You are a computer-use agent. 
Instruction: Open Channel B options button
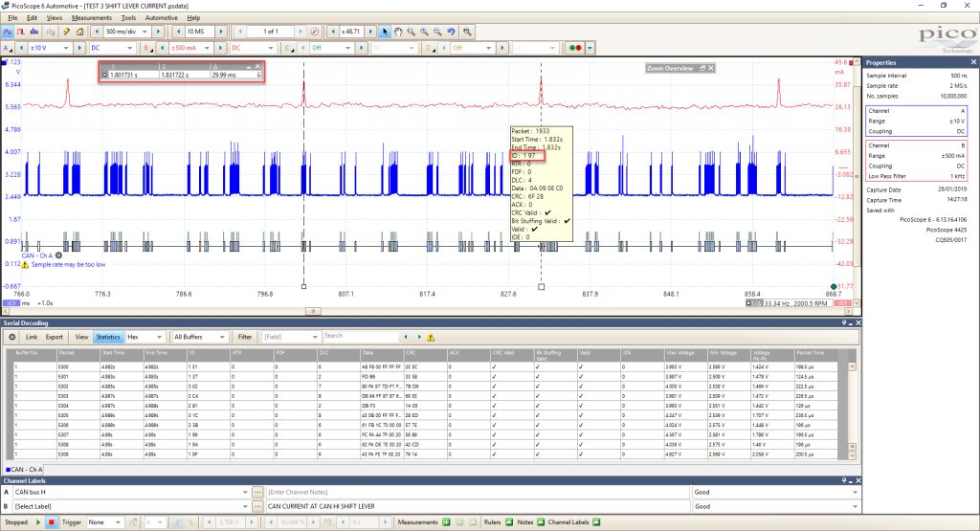pyautogui.click(x=147, y=48)
